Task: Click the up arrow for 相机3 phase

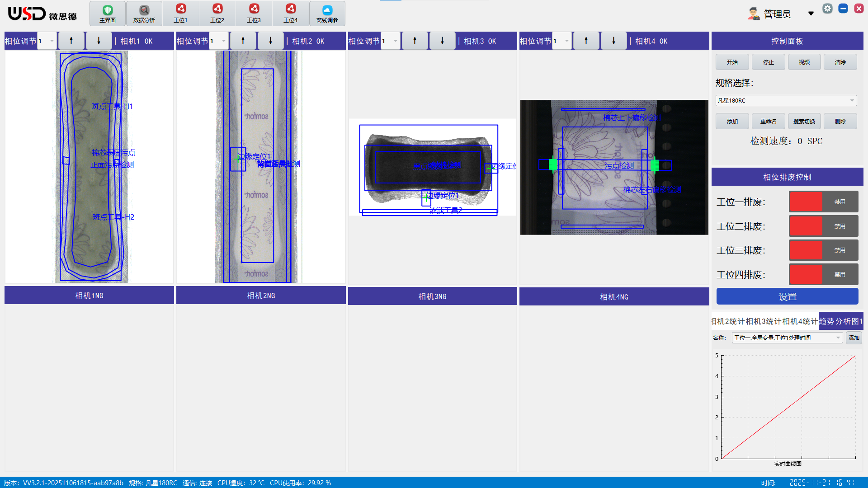Action: pyautogui.click(x=415, y=41)
